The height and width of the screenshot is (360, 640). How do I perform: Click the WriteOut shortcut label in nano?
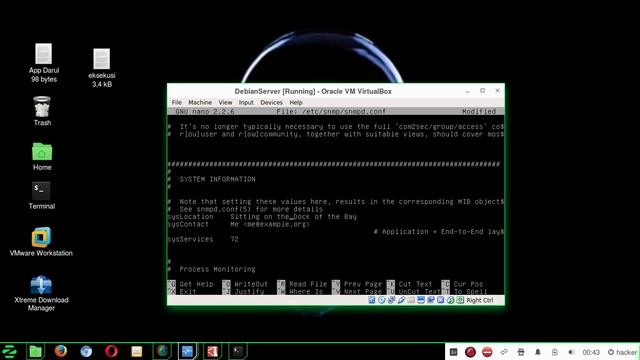click(x=251, y=284)
